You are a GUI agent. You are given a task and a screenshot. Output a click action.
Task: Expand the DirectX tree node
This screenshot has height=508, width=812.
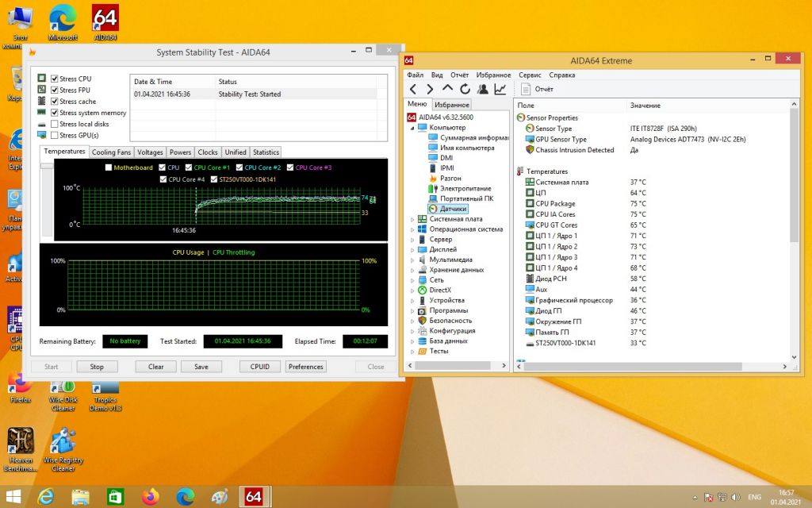412,291
